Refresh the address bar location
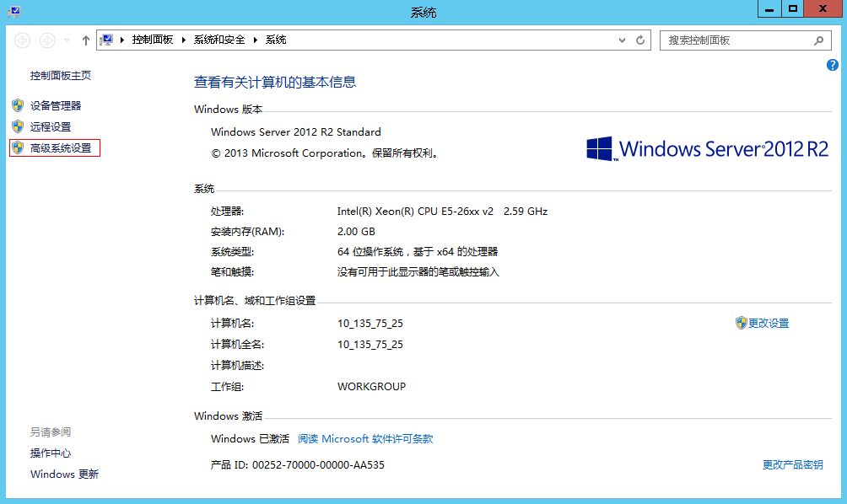The image size is (847, 504). tap(640, 40)
